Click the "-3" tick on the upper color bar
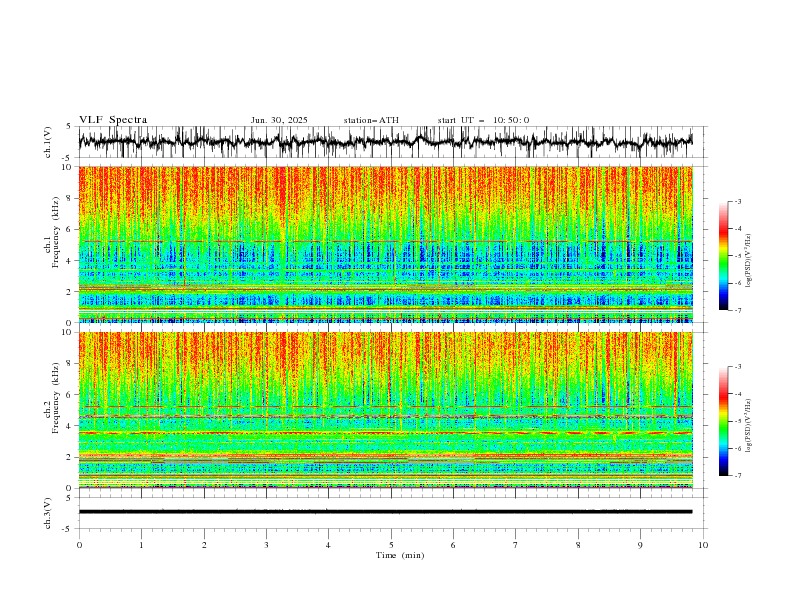792x612 pixels. 737,201
